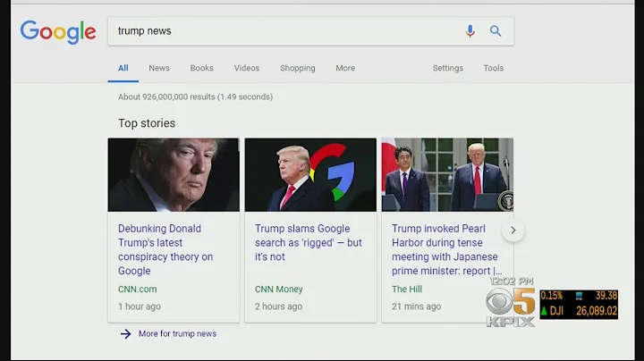Screen dimensions: 644x361
Task: Click the '2 hours ago' timestamp
Action: point(278,306)
